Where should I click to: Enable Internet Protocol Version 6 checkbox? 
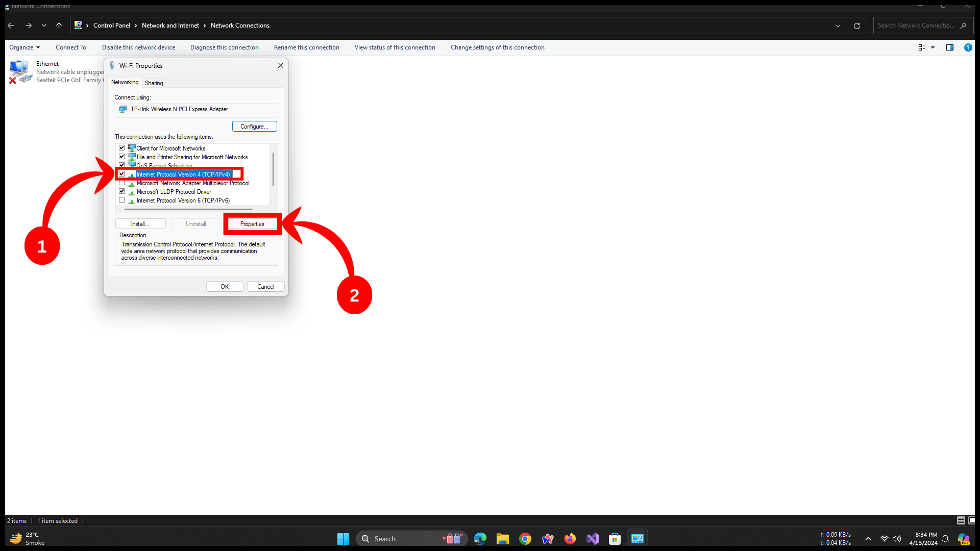click(x=122, y=200)
